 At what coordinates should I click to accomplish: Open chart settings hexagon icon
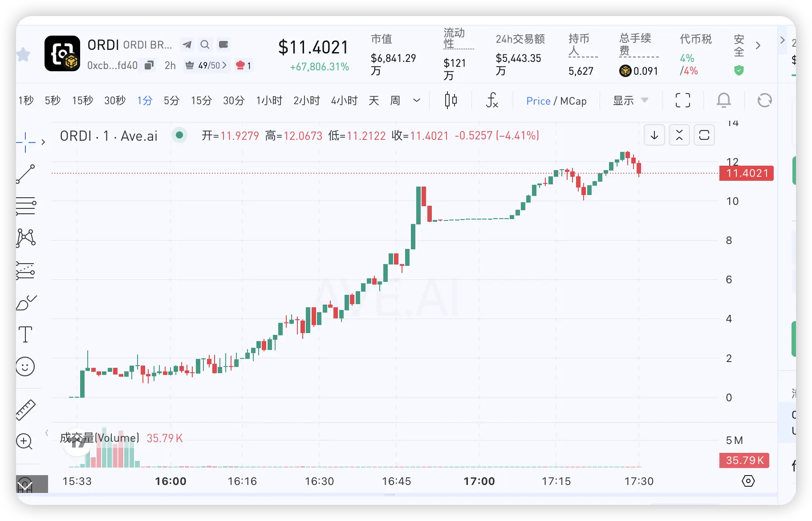748,481
